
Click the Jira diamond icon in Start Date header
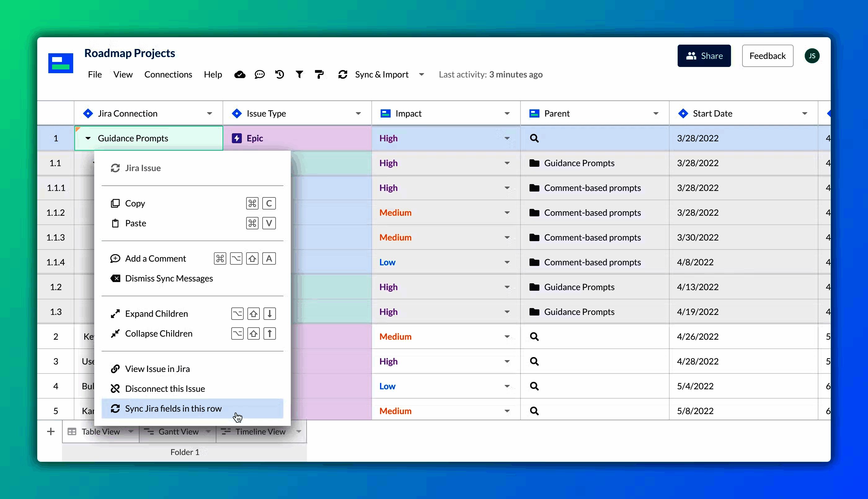pyautogui.click(x=683, y=113)
